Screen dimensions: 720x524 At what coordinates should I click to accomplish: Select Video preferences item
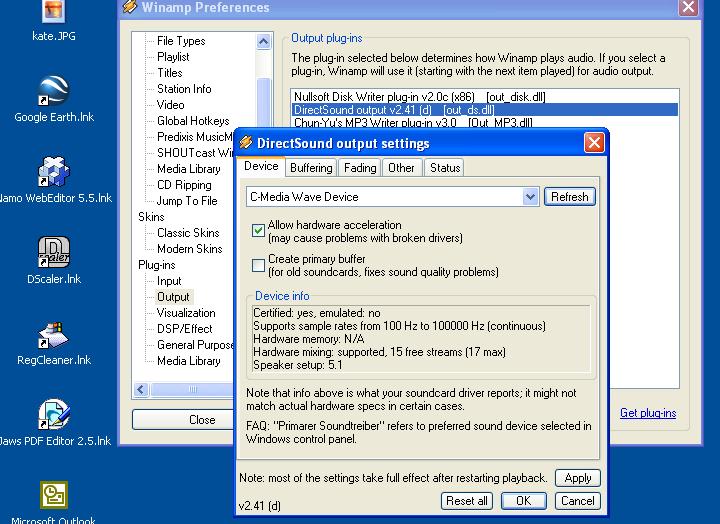click(x=170, y=105)
